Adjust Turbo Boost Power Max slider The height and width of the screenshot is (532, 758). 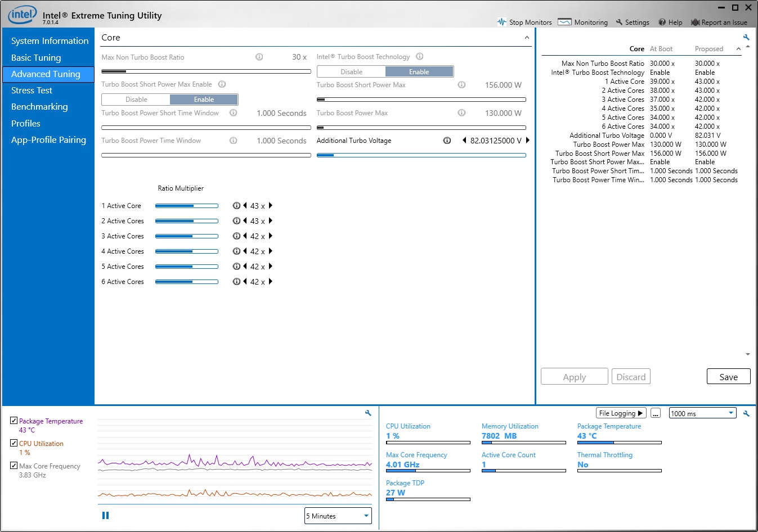click(x=421, y=128)
